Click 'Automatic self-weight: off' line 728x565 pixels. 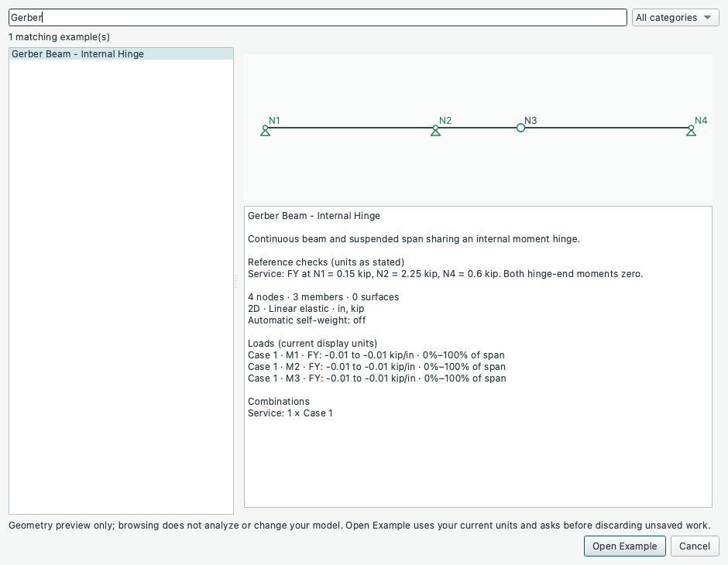[307, 320]
